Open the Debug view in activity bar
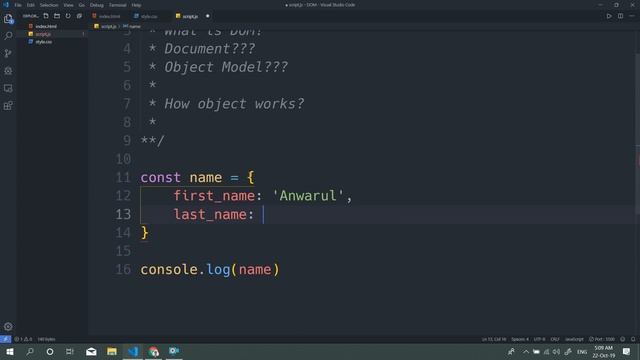640x360 pixels. click(8, 71)
